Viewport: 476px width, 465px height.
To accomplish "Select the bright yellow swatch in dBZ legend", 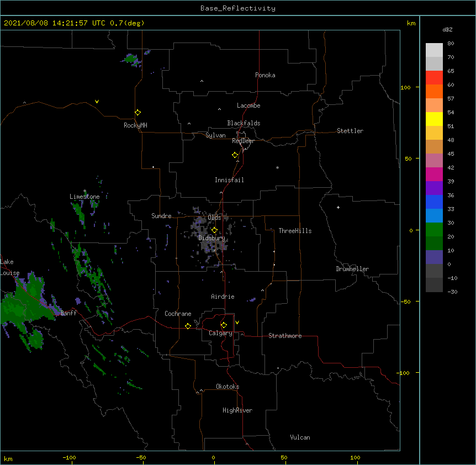I will click(434, 119).
